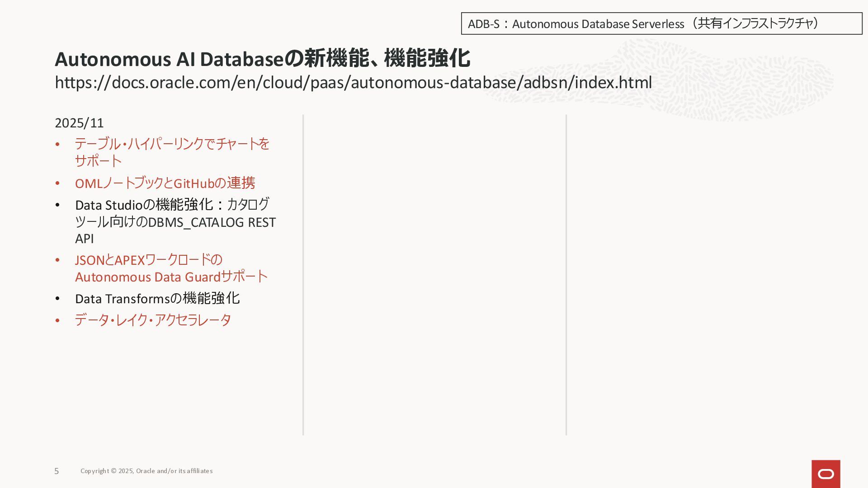Click the 2025/11 date heading
868x488 pixels.
[x=79, y=123]
